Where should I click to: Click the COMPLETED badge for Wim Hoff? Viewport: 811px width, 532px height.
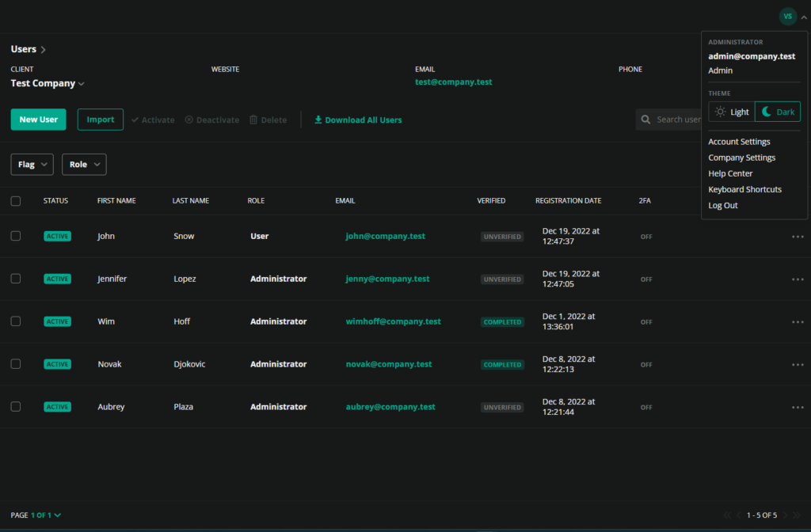point(502,321)
